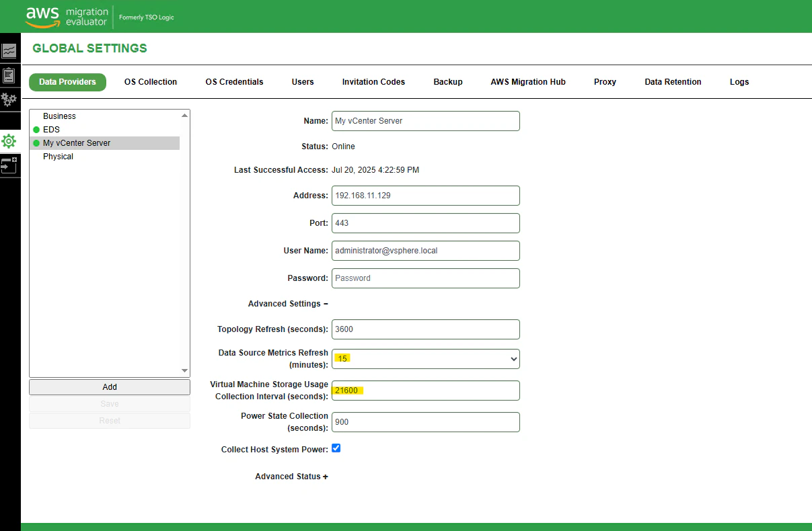Focus Power State Collection seconds field
Image resolution: width=812 pixels, height=531 pixels.
click(x=426, y=422)
